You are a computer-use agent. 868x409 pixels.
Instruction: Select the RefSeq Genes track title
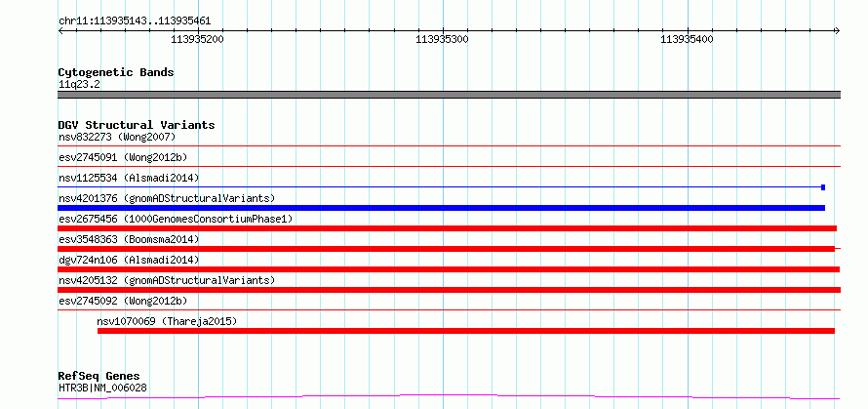tap(99, 377)
